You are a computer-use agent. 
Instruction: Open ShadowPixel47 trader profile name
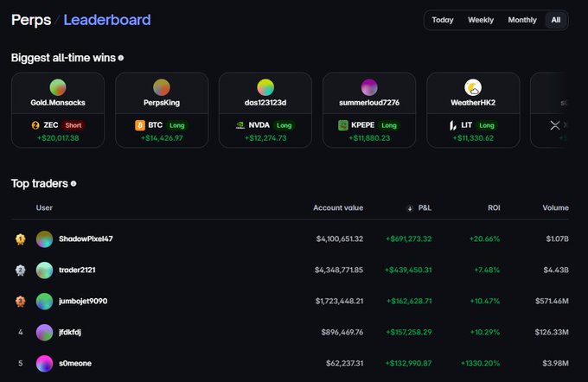click(x=86, y=239)
